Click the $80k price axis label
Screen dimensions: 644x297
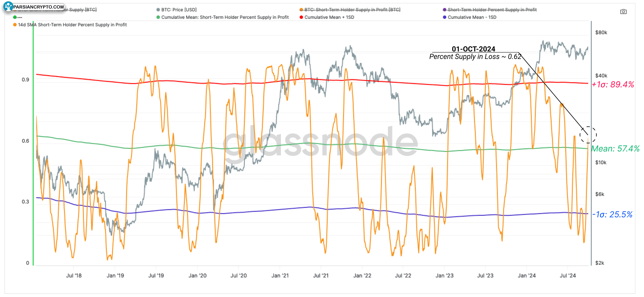pyautogui.click(x=601, y=32)
